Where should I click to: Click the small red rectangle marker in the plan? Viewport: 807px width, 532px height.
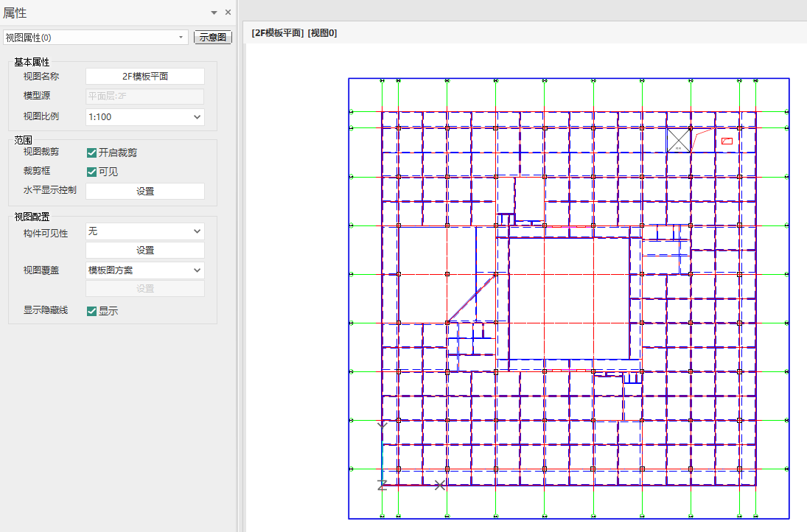pos(727,141)
